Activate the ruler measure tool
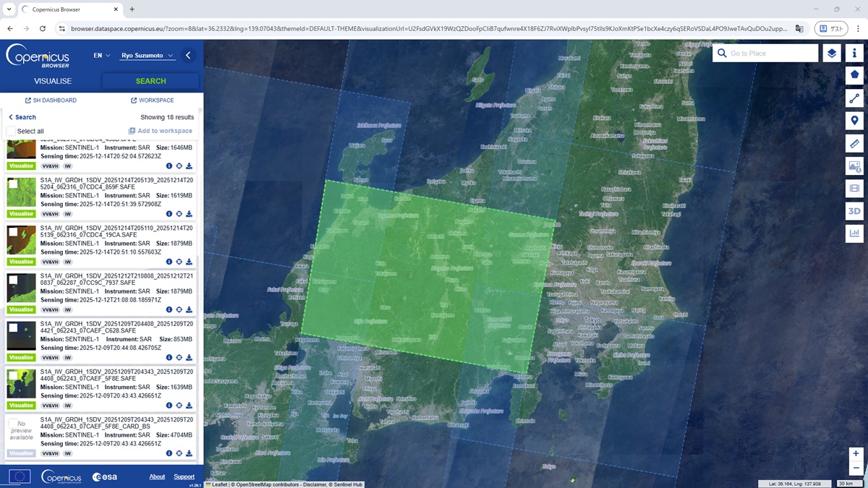The image size is (868, 488). coord(854,144)
